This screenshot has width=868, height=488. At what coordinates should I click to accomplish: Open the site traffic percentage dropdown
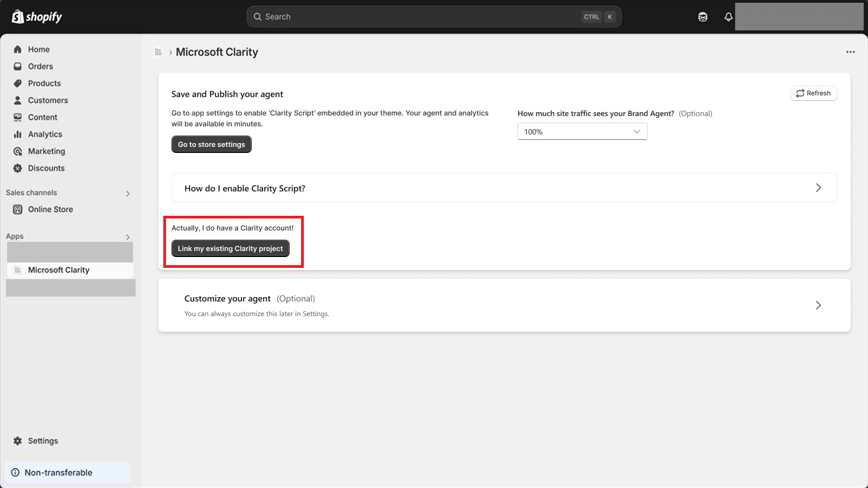[582, 132]
